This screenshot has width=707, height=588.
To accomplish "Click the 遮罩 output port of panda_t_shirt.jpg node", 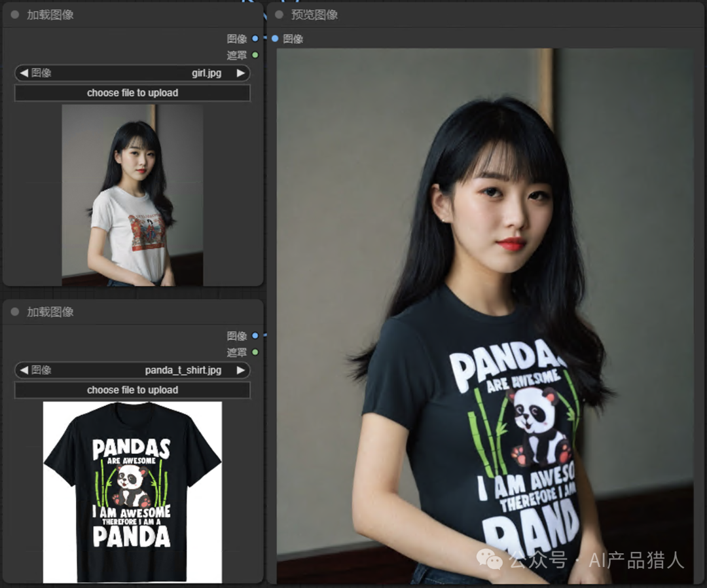I will tap(255, 352).
